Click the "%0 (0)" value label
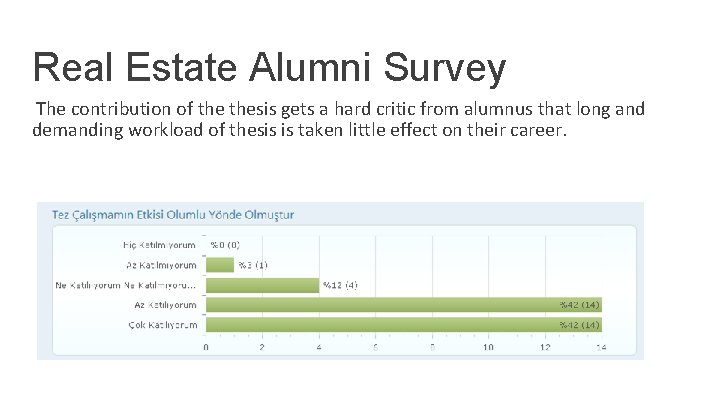The width and height of the screenshot is (720, 405). tap(224, 244)
